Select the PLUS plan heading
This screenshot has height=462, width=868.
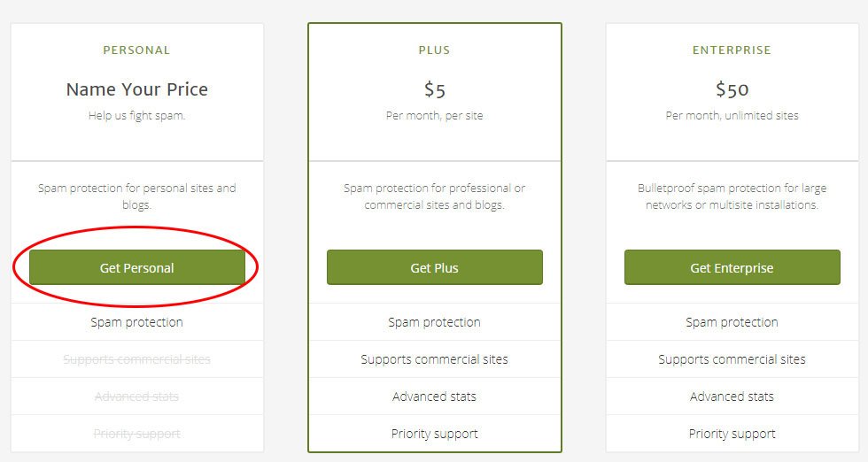(435, 50)
